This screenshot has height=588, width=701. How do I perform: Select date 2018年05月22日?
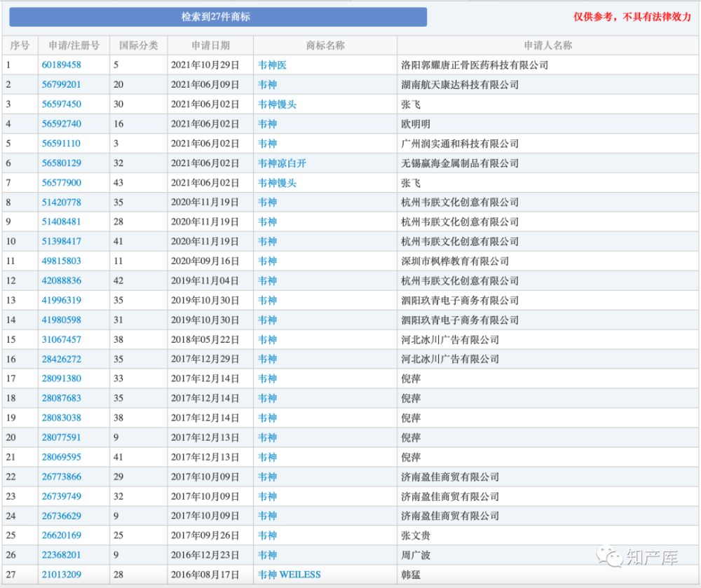click(205, 340)
